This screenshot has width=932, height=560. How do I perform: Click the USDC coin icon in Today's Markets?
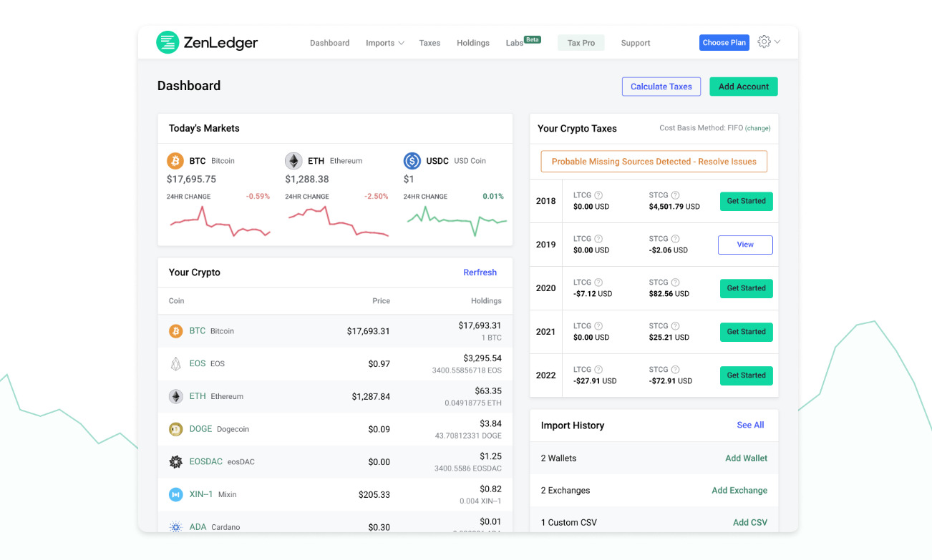(x=412, y=160)
